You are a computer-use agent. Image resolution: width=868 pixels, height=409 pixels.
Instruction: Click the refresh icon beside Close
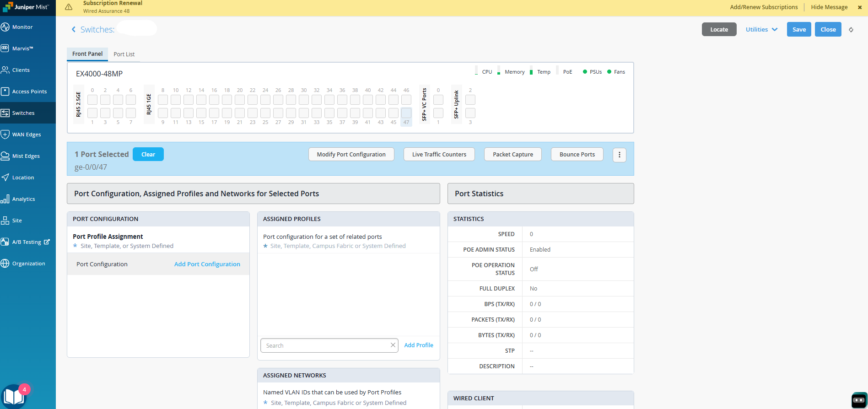[x=851, y=30]
